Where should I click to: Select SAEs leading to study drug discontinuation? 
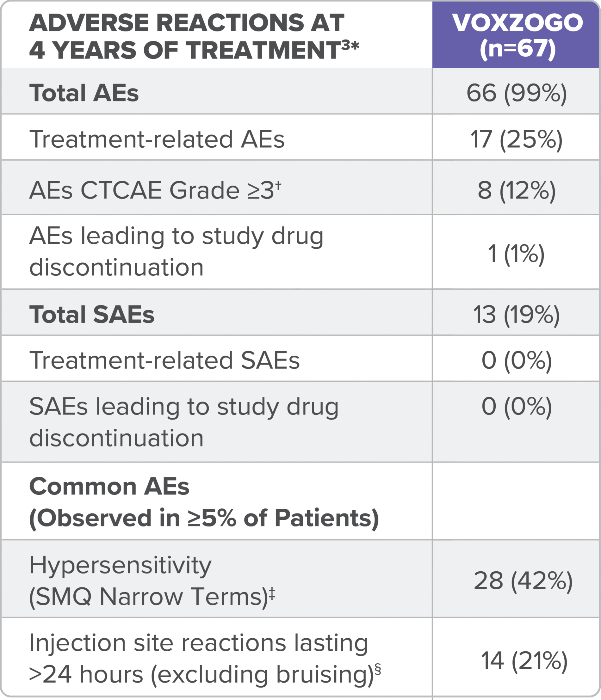183,422
